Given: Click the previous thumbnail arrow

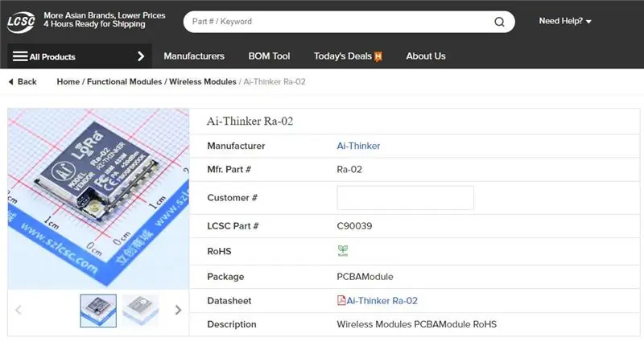Looking at the screenshot, I should point(18,310).
